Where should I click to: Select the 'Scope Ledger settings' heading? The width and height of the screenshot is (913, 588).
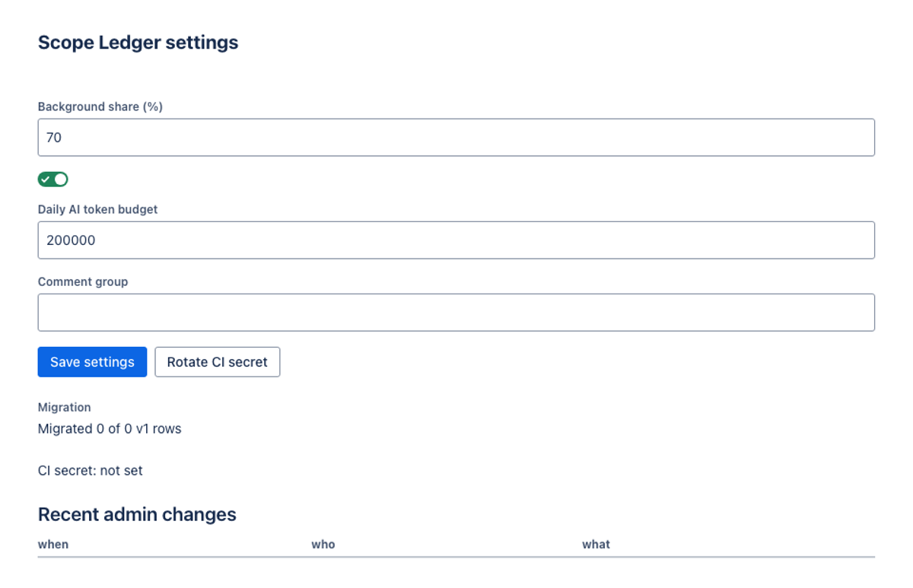click(x=138, y=43)
